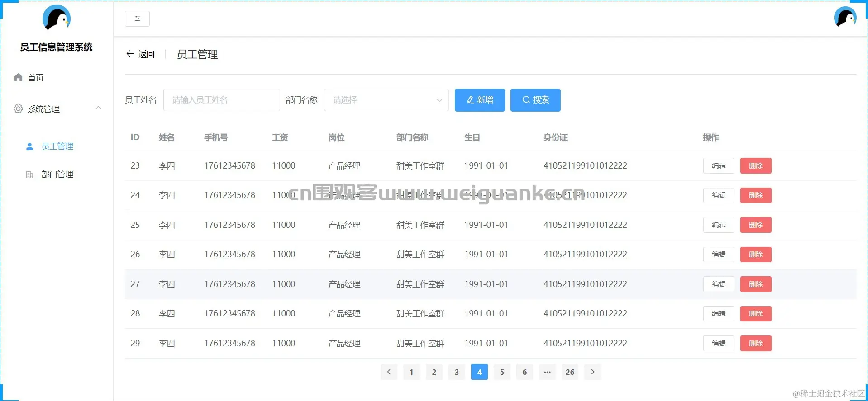The width and height of the screenshot is (868, 401).
Task: Click the 返回 link
Action: tap(146, 54)
